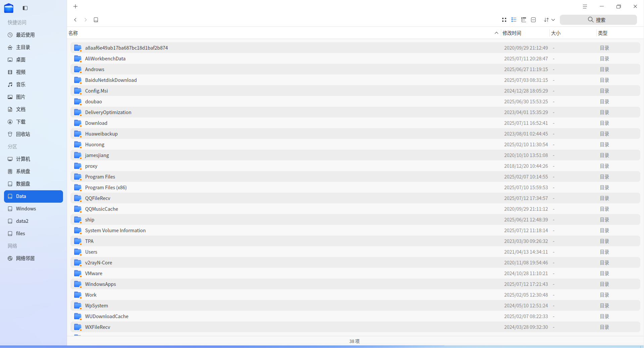Select the BaiduNetdiskDownload folder
644x348 pixels.
(x=355, y=80)
